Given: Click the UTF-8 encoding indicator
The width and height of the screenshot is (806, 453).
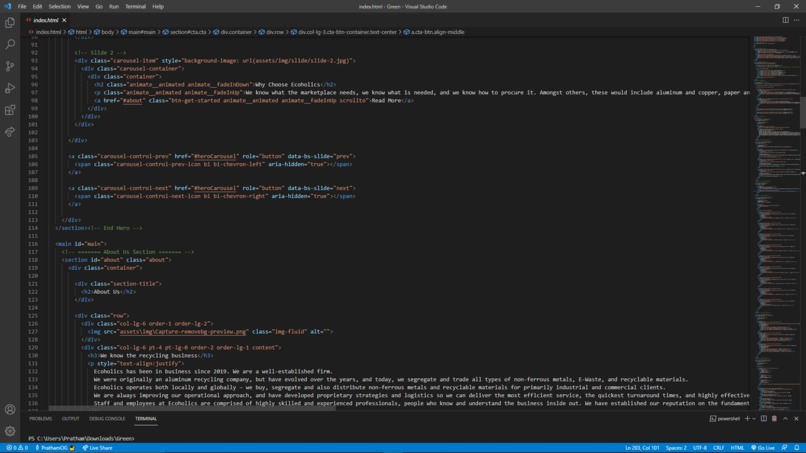Looking at the screenshot, I should 700,448.
